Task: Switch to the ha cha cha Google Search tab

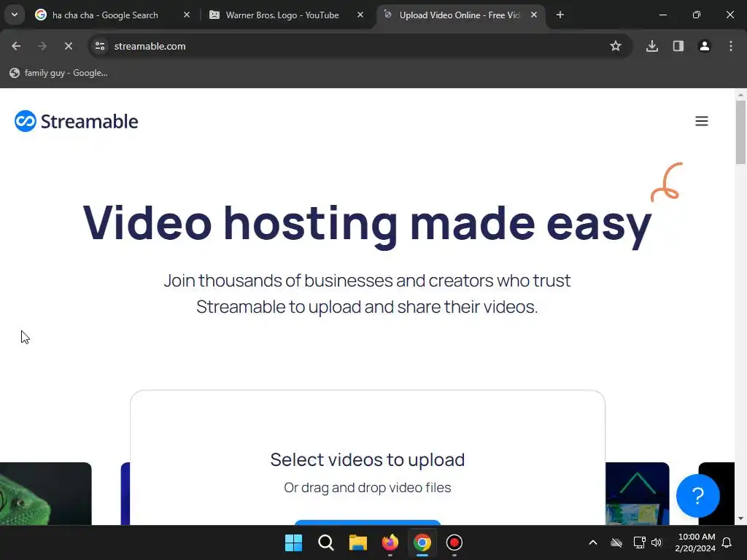Action: pyautogui.click(x=105, y=15)
